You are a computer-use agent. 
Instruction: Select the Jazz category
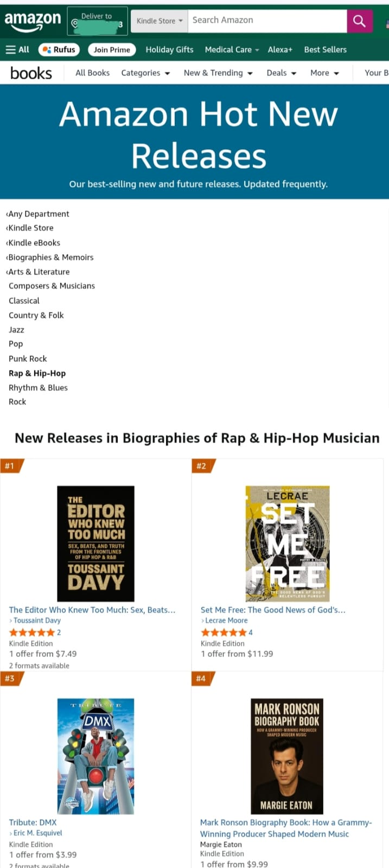click(16, 330)
